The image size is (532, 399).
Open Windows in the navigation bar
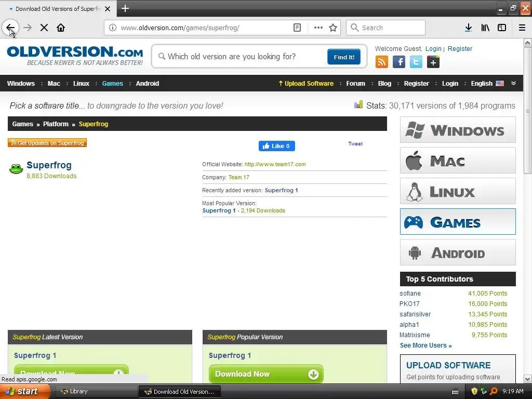tap(21, 84)
